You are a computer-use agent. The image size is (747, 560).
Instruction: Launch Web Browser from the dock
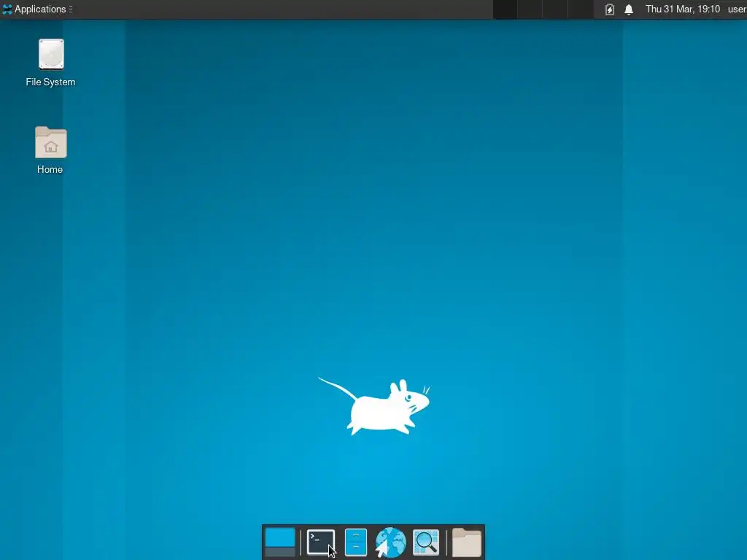tap(390, 542)
